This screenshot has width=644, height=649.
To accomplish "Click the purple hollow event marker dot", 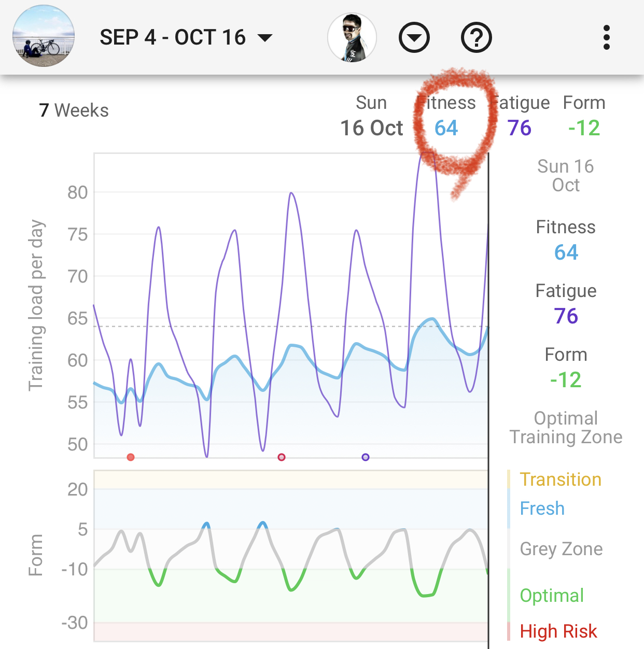I will 366,457.
